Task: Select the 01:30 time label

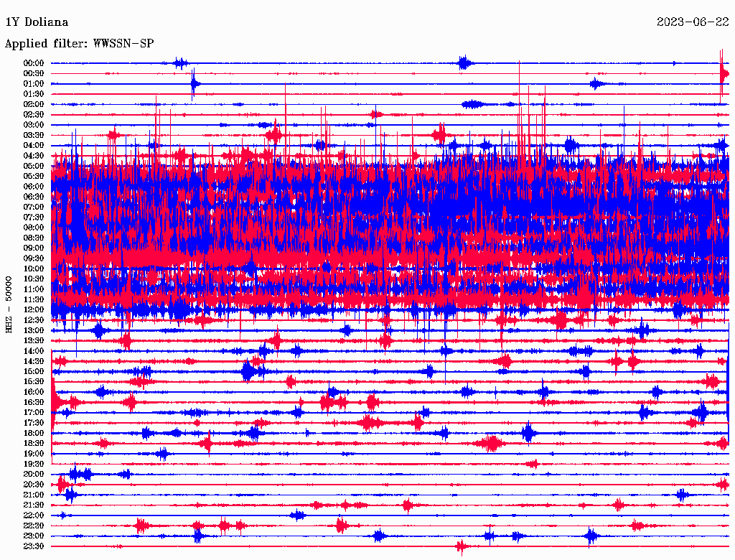Action: coord(34,94)
